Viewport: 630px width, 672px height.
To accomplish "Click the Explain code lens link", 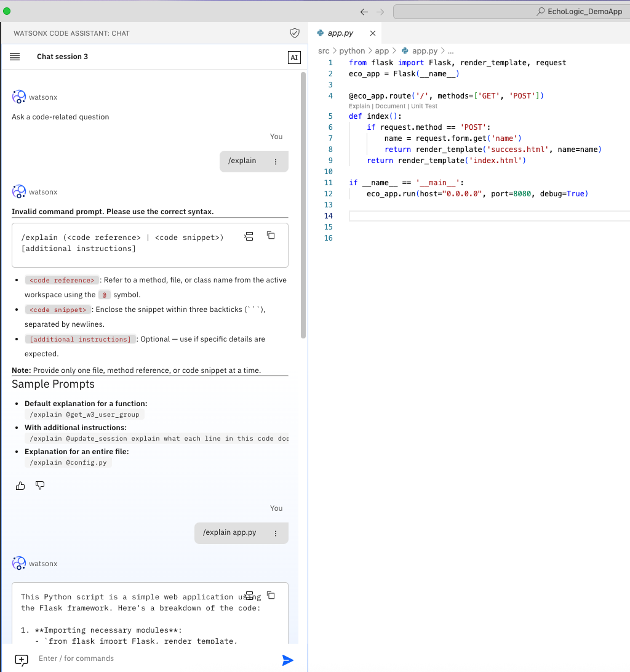I will (359, 106).
